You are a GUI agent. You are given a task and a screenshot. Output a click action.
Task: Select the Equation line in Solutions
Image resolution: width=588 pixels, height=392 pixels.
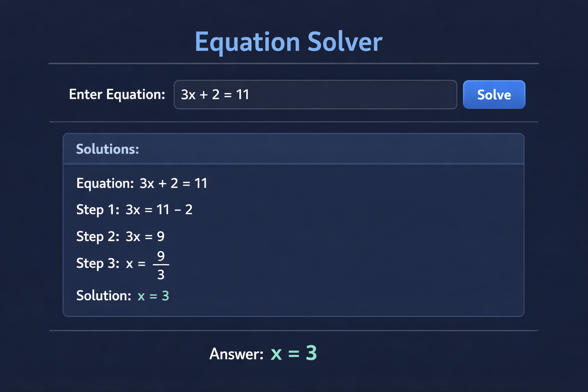tap(142, 183)
